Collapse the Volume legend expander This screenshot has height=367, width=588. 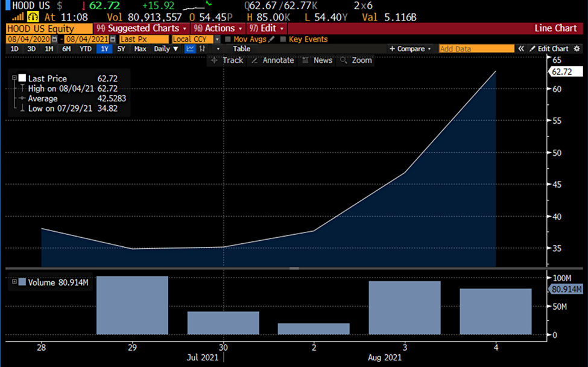(x=14, y=281)
